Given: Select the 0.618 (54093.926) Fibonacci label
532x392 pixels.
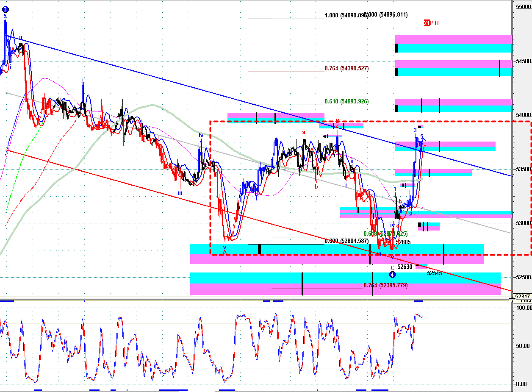Looking at the screenshot, I should (346, 102).
